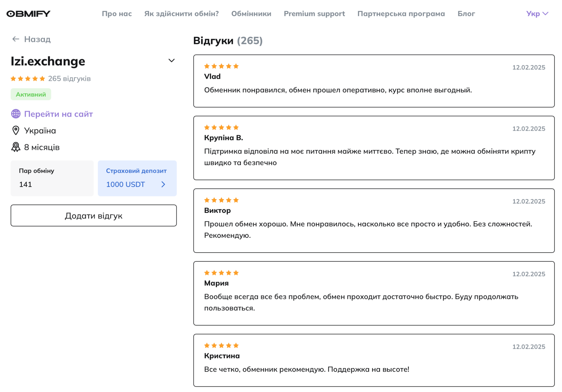This screenshot has width=562, height=392.
Task: Open the Укр language dropdown
Action: point(537,14)
